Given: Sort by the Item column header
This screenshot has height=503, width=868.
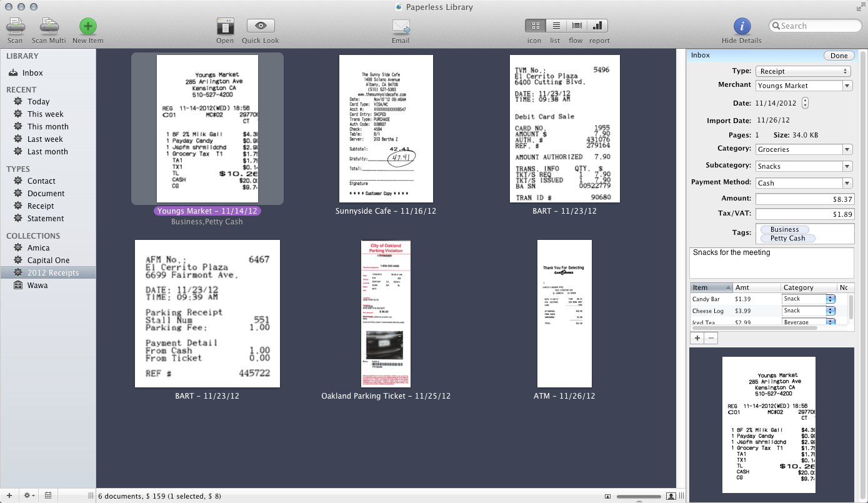Looking at the screenshot, I should click(x=711, y=287).
